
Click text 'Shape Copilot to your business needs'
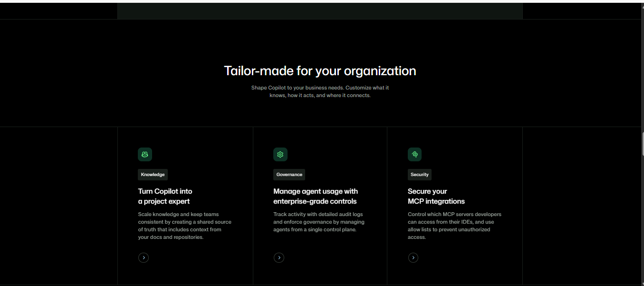298,88
